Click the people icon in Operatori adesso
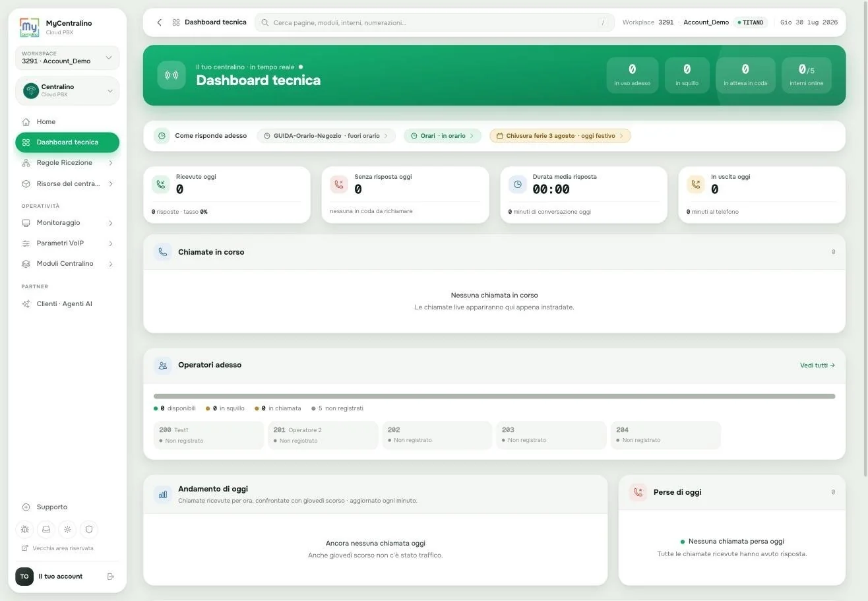The width and height of the screenshot is (868, 601). 163,365
